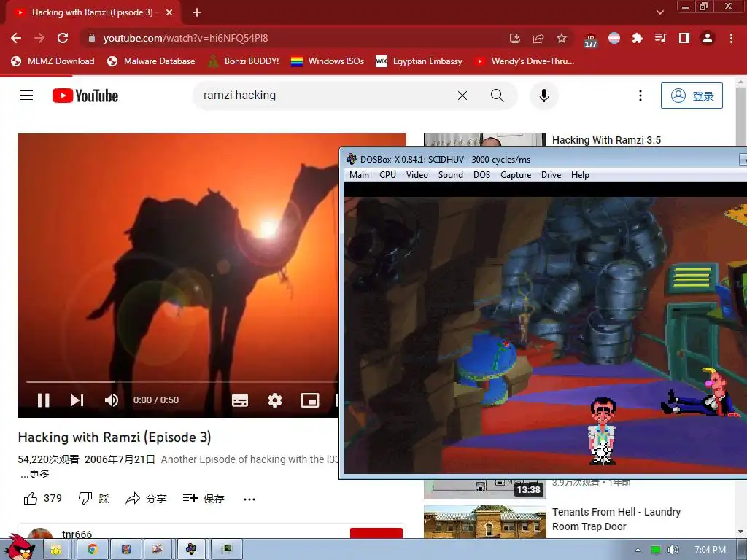
Task: Toggle subtitles on the video
Action: coord(239,400)
